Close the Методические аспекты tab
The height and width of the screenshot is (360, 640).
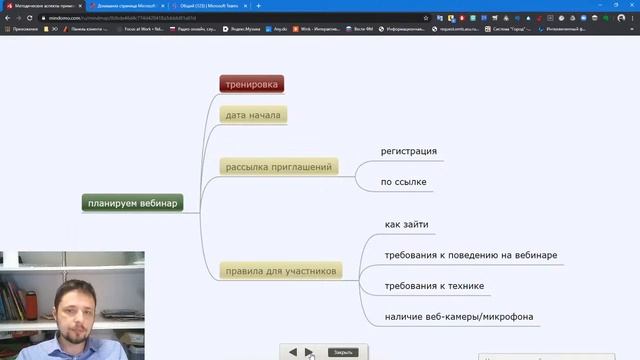coord(80,6)
